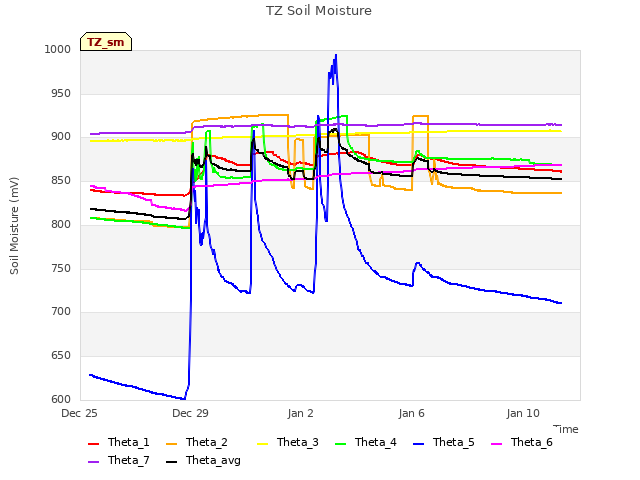Click the 'Jan 10' x-axis tick label
Screen dimensions: 640x480
click(x=523, y=413)
